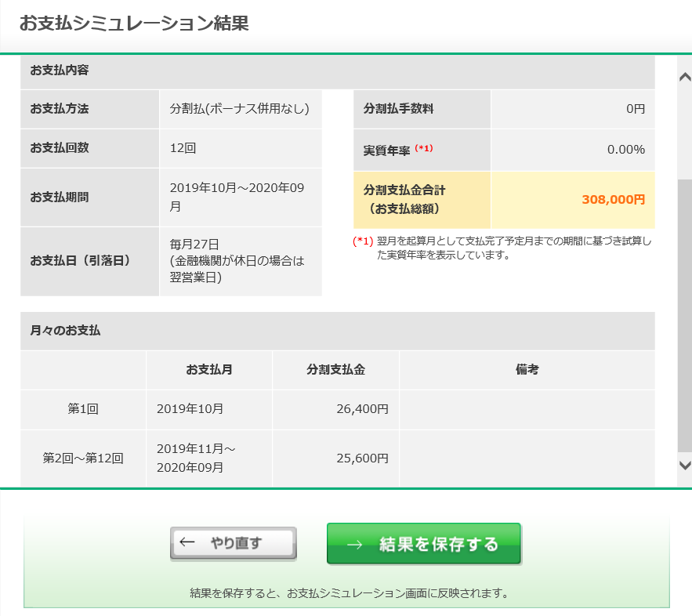
Task: Click the 分割支払金 column header
Action: tap(336, 370)
